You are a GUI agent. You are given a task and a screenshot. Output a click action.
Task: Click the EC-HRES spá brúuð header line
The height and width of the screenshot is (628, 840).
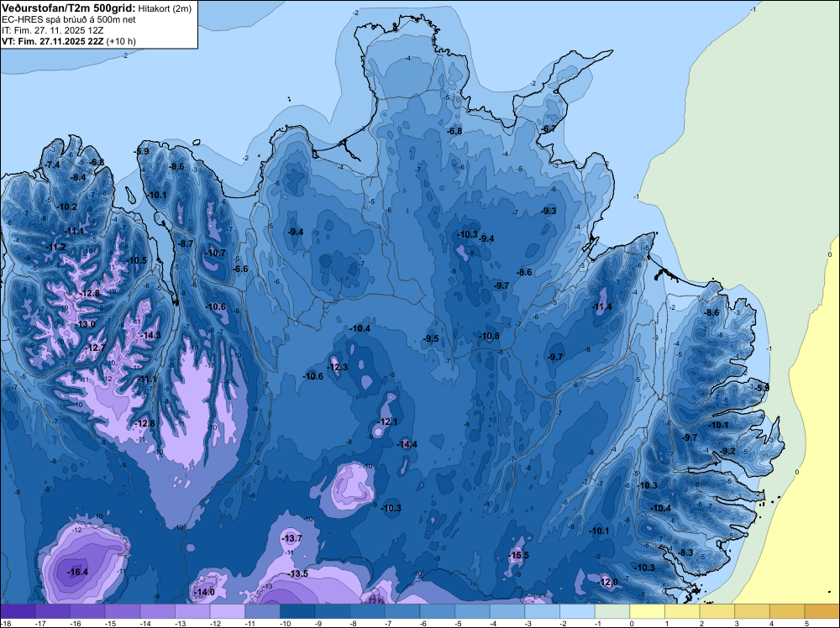point(69,20)
